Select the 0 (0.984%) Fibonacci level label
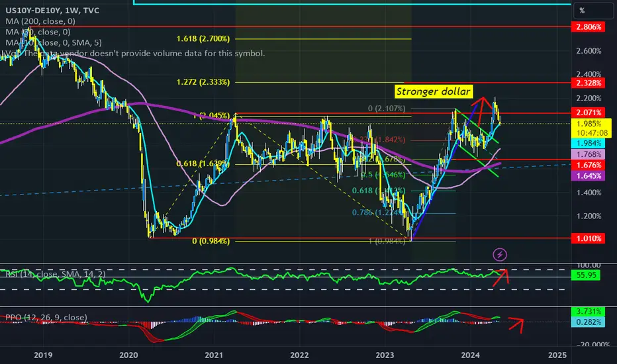Screen dimensions: 617x364 [211, 241]
